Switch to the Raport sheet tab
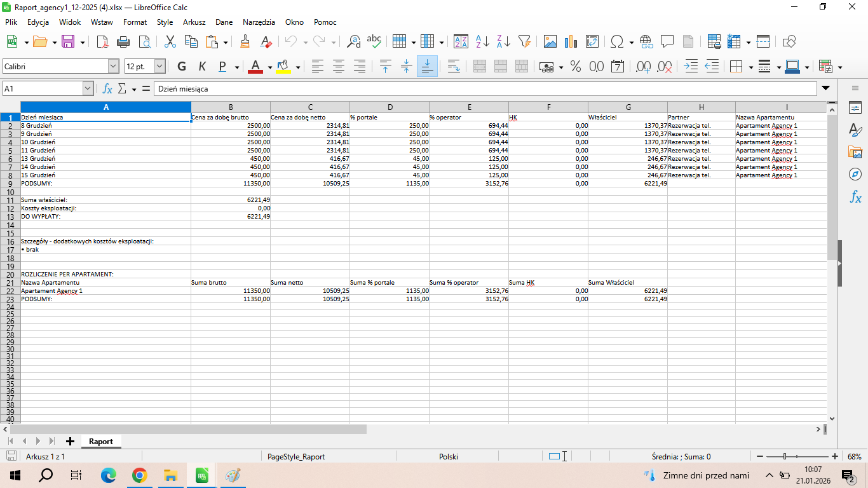868x488 pixels. click(100, 441)
